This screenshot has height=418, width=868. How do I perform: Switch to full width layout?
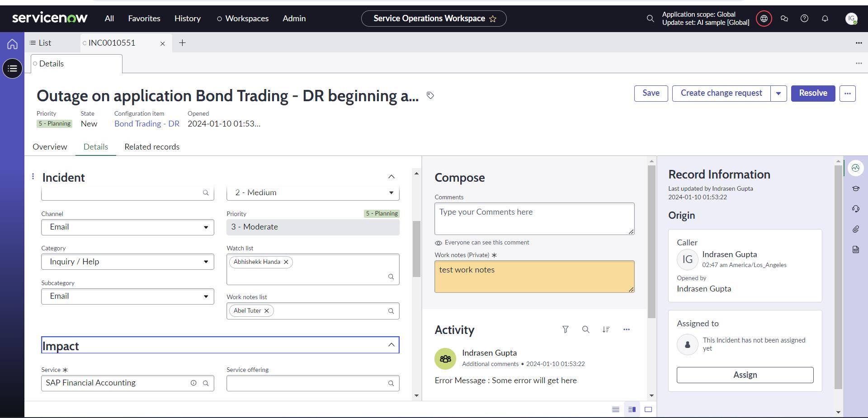tap(648, 409)
